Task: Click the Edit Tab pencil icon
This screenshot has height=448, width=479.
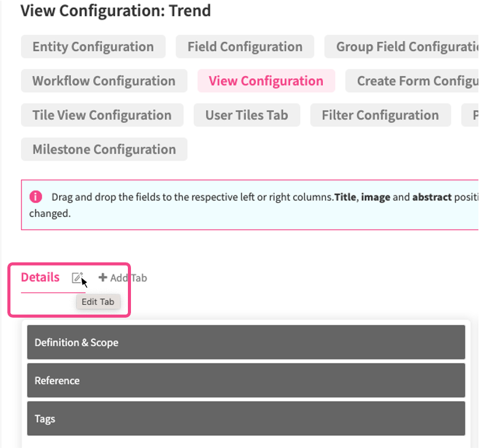Action: [x=77, y=278]
